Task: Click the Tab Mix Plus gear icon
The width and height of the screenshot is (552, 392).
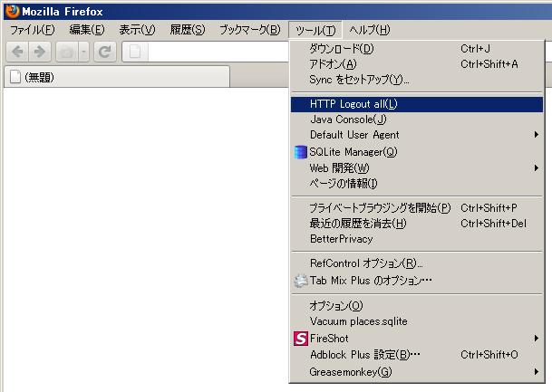Action: (301, 281)
